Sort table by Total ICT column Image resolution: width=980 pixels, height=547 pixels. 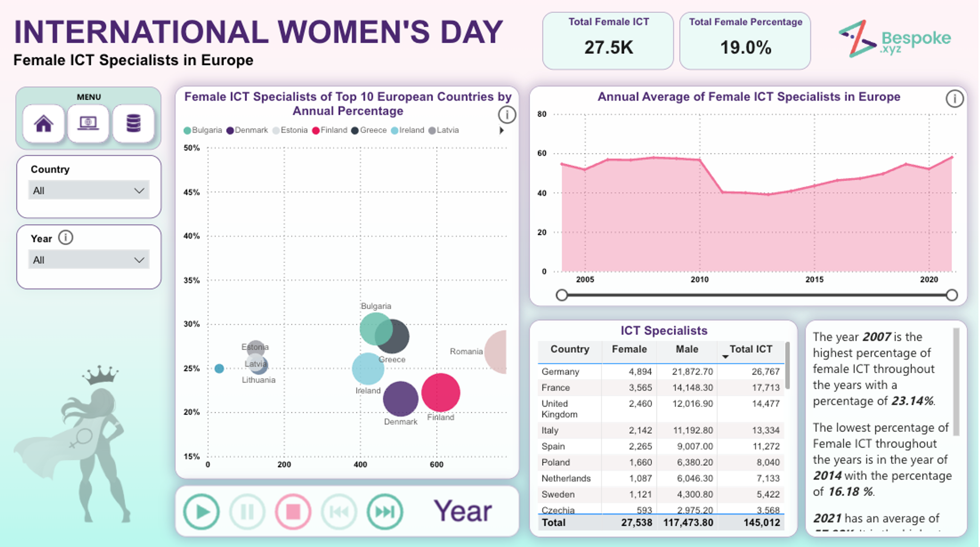coord(750,349)
